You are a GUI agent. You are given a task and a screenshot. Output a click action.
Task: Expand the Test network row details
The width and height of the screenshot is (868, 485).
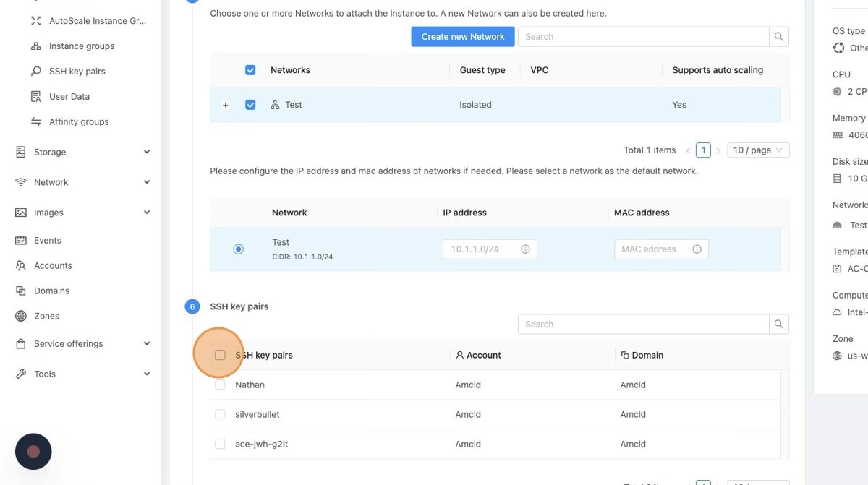click(x=226, y=105)
